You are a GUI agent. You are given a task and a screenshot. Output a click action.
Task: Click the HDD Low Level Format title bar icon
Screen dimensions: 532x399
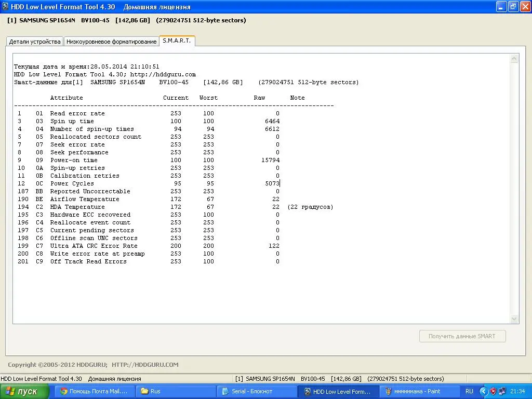(x=5, y=6)
